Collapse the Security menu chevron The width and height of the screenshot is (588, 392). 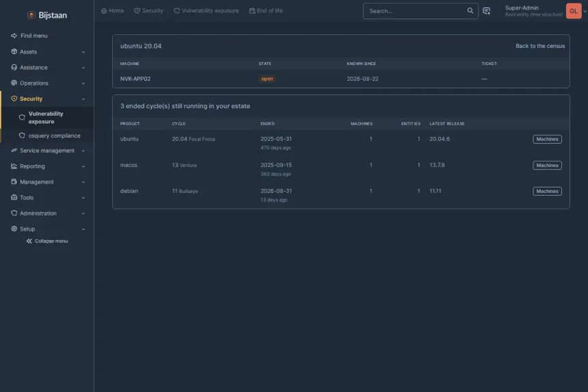coord(83,99)
